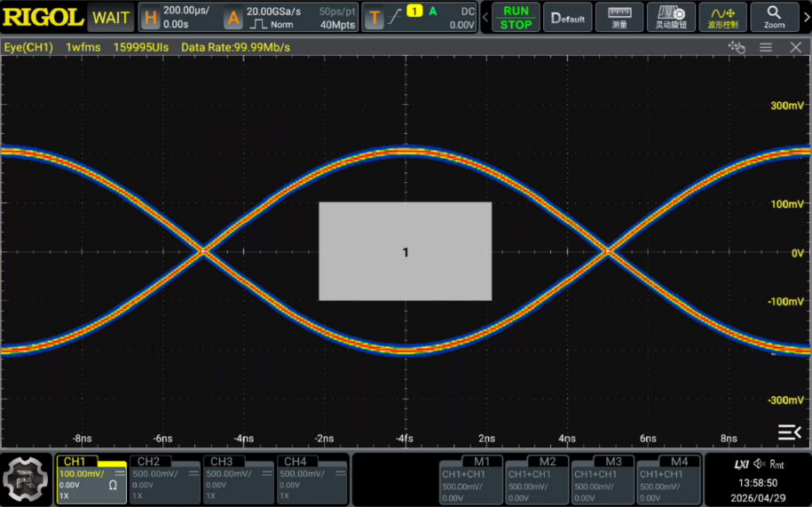The image size is (812, 507).
Task: Open the waveform control icon button
Action: pos(723,18)
